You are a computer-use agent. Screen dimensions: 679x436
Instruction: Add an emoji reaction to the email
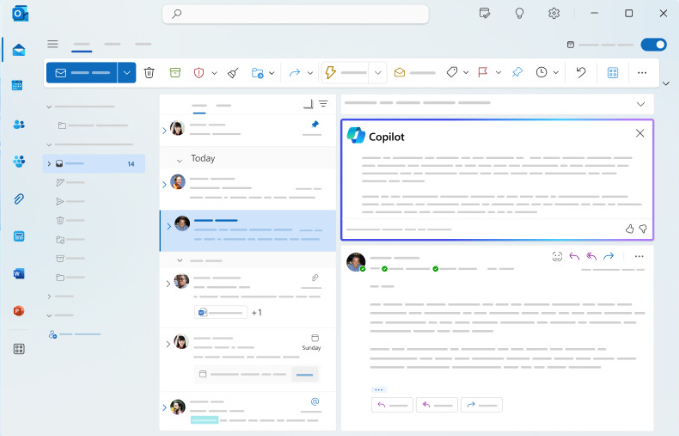pos(557,256)
